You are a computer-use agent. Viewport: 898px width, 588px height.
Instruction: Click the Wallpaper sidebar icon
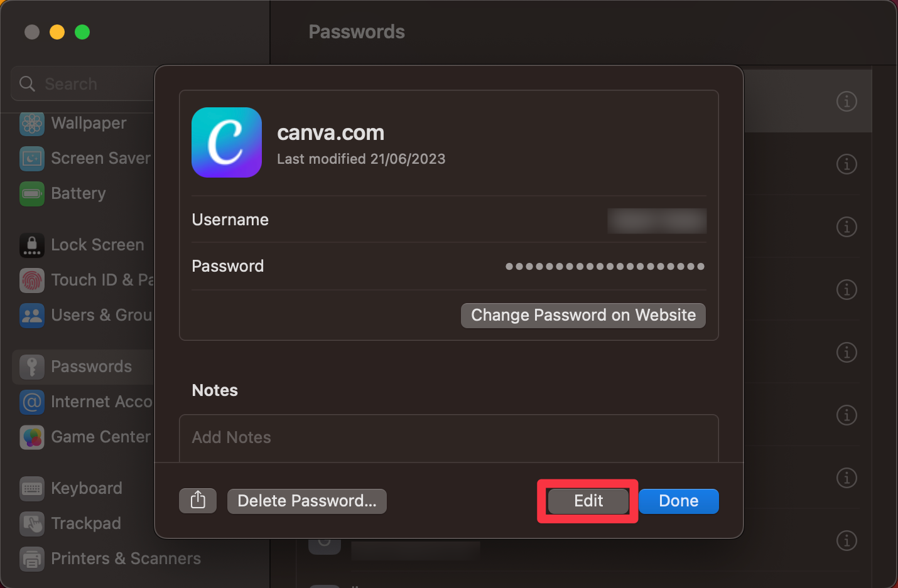pyautogui.click(x=32, y=124)
